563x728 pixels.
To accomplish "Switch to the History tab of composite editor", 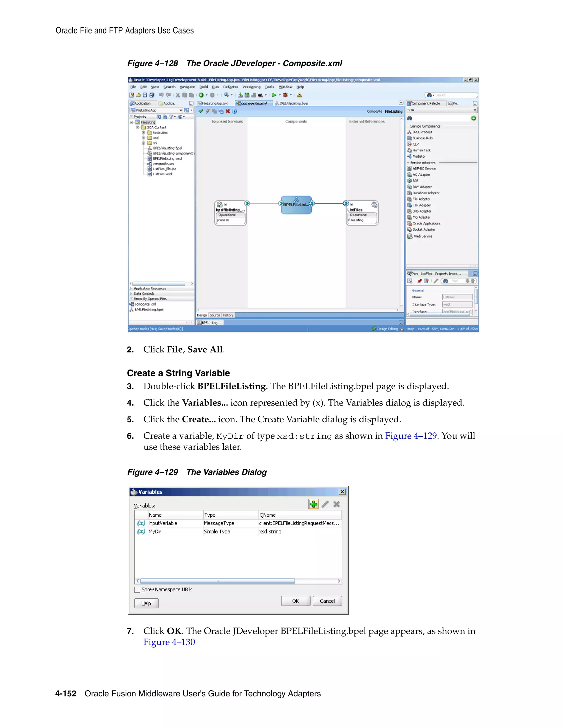I will 228,315.
